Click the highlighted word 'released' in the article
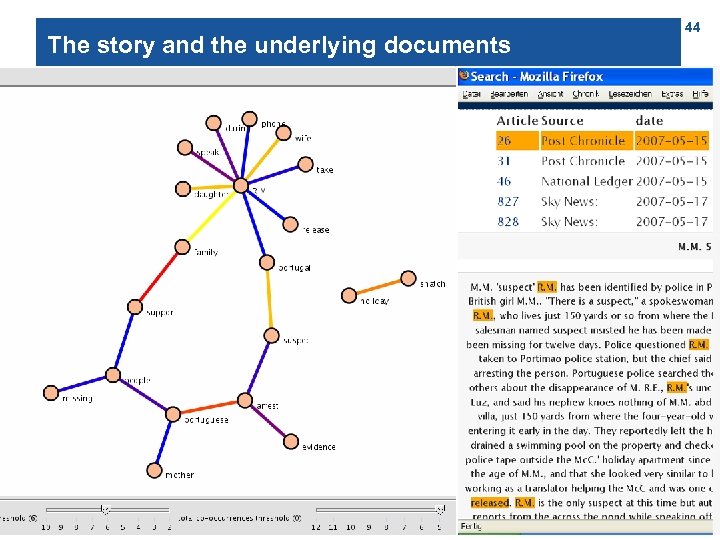This screenshot has height=540, width=720. 490,502
